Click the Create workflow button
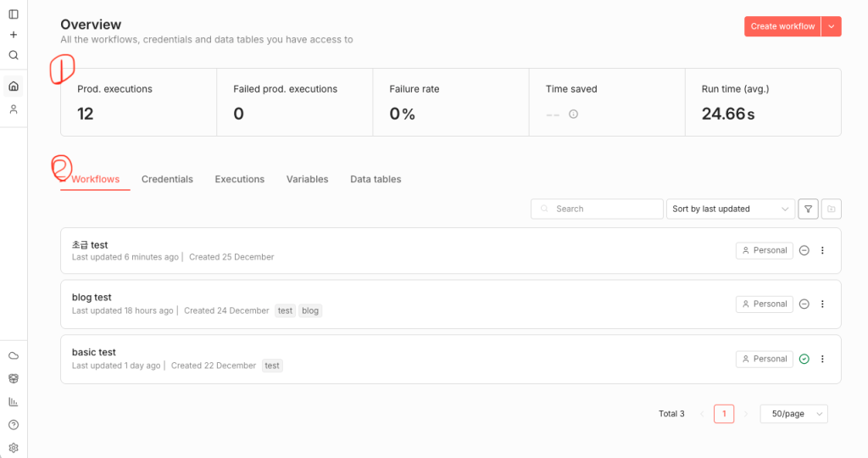 coord(782,26)
